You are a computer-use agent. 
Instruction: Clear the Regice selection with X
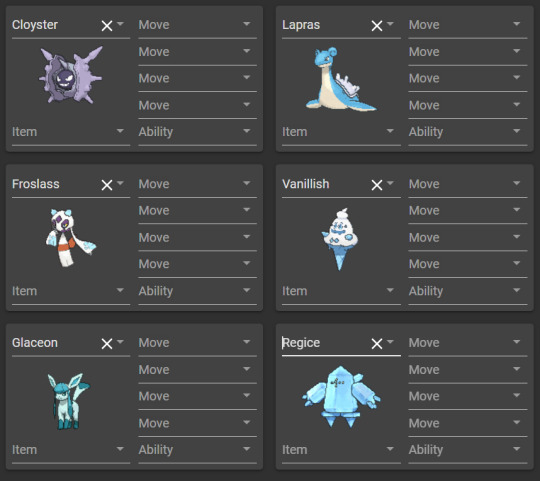tap(377, 344)
